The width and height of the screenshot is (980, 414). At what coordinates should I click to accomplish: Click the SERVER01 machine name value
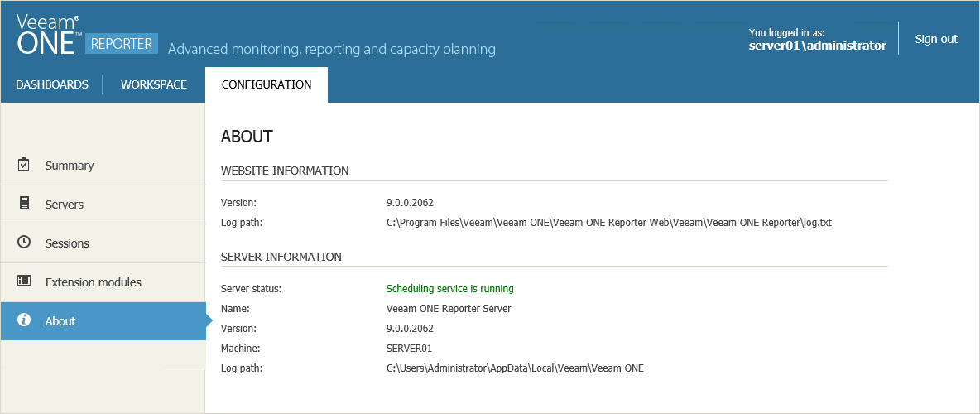coord(409,349)
